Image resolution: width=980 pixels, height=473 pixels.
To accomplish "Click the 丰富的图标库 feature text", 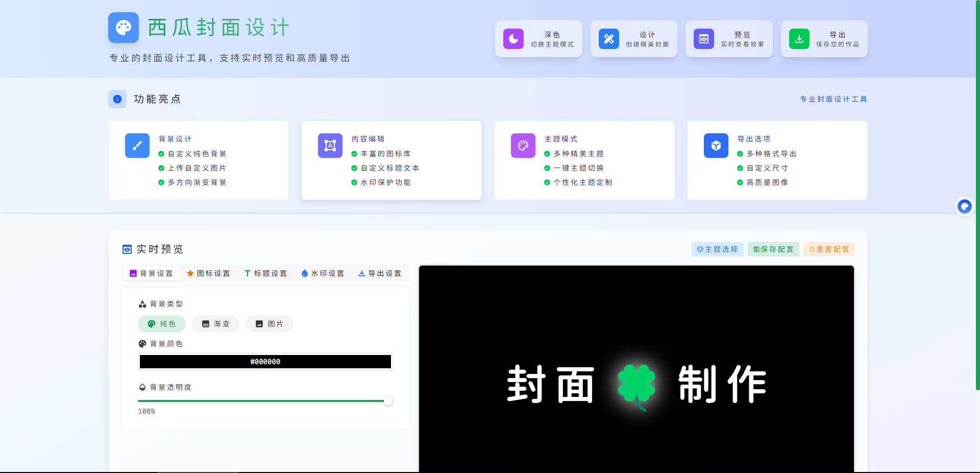I will [386, 154].
